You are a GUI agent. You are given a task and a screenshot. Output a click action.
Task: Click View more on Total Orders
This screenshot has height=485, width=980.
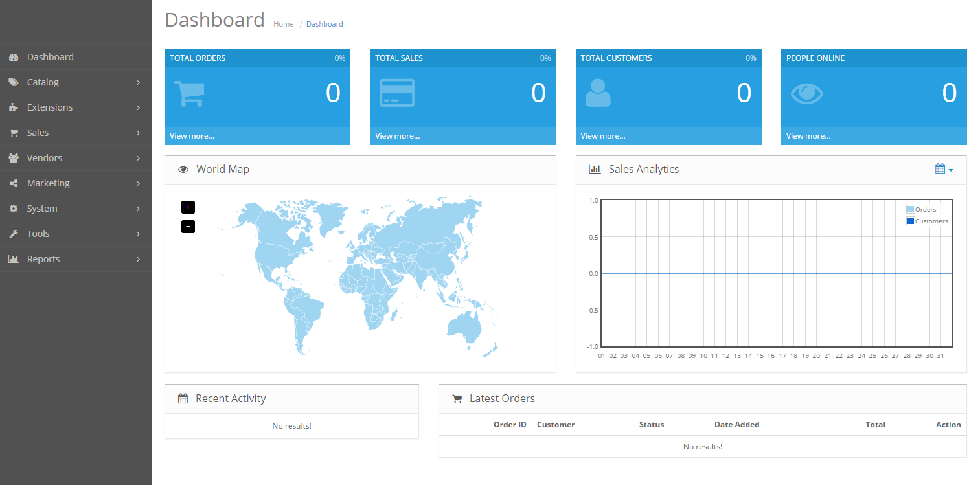pos(192,135)
